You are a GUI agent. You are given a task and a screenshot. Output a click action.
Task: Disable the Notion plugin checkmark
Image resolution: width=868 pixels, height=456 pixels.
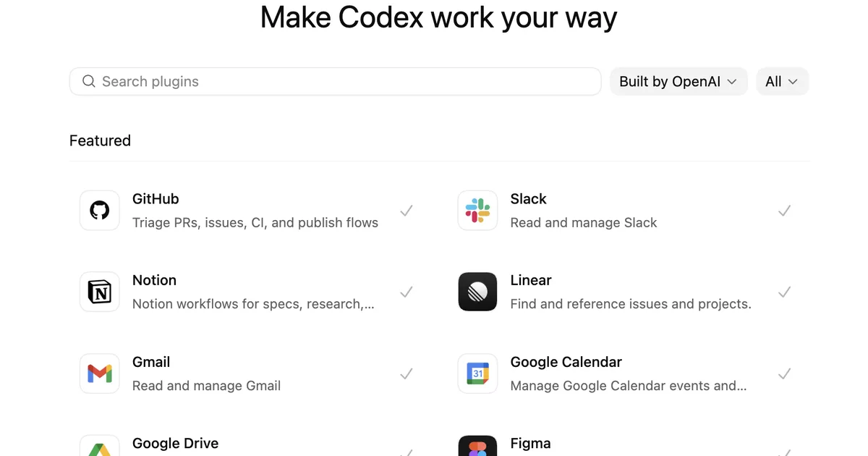pyautogui.click(x=407, y=292)
